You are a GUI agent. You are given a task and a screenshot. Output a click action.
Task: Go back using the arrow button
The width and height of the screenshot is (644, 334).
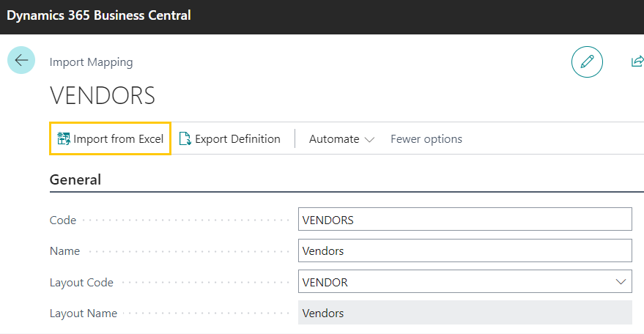coord(21,60)
